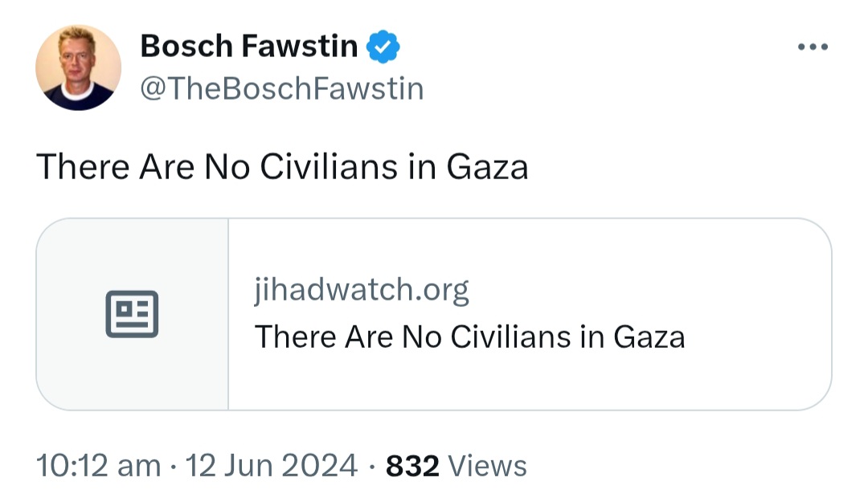Open the jihadwatch.org domain link

[x=362, y=289]
